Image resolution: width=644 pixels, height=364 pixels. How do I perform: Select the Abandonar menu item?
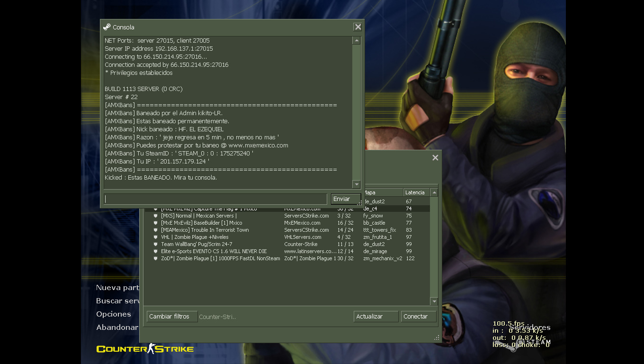[x=117, y=328]
